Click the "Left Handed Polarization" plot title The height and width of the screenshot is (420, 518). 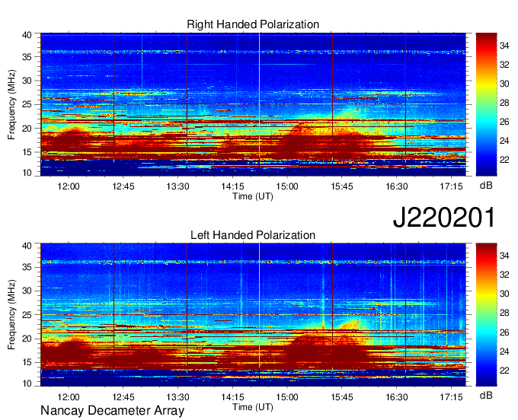tap(253, 235)
